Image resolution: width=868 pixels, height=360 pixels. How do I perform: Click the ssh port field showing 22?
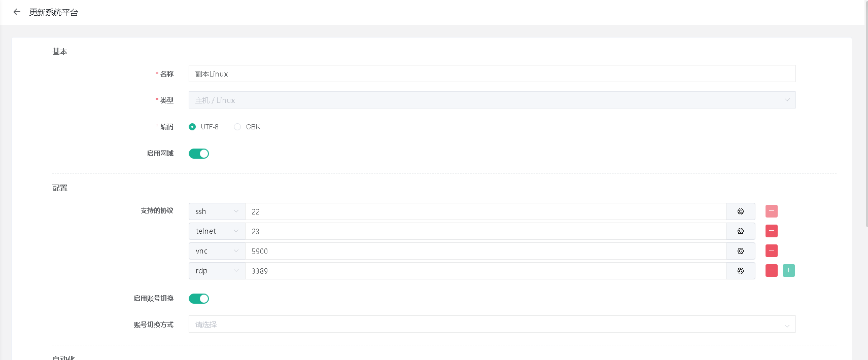coord(485,211)
